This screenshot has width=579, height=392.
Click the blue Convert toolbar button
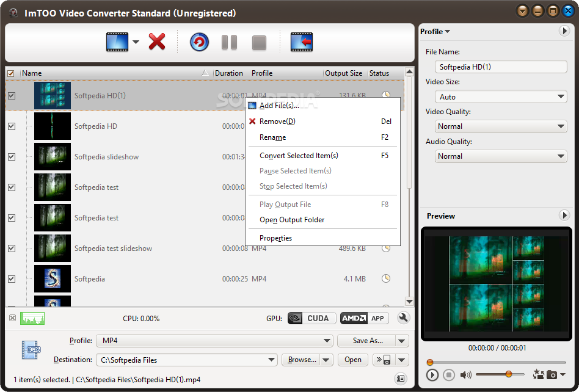coord(199,42)
